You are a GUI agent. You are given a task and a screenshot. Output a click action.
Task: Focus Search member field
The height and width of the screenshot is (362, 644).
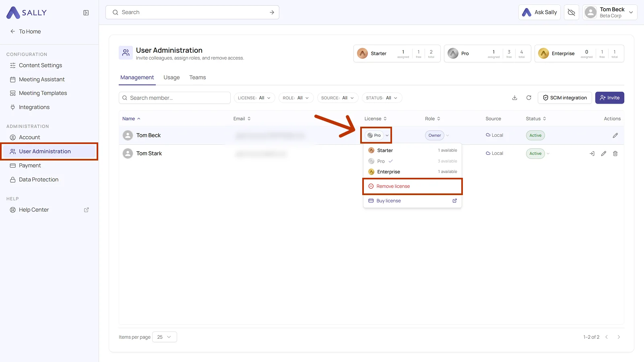175,98
